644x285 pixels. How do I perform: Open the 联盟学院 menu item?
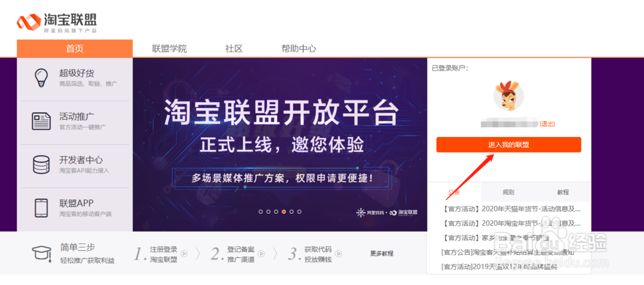(169, 49)
